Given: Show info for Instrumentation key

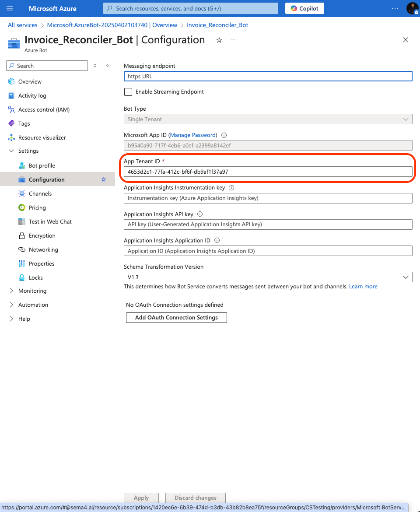Looking at the screenshot, I should point(231,188).
